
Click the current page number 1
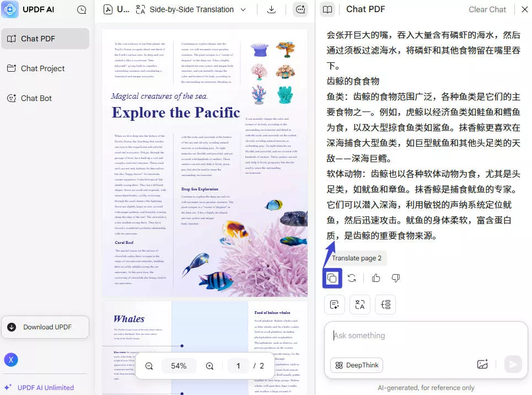coord(238,366)
